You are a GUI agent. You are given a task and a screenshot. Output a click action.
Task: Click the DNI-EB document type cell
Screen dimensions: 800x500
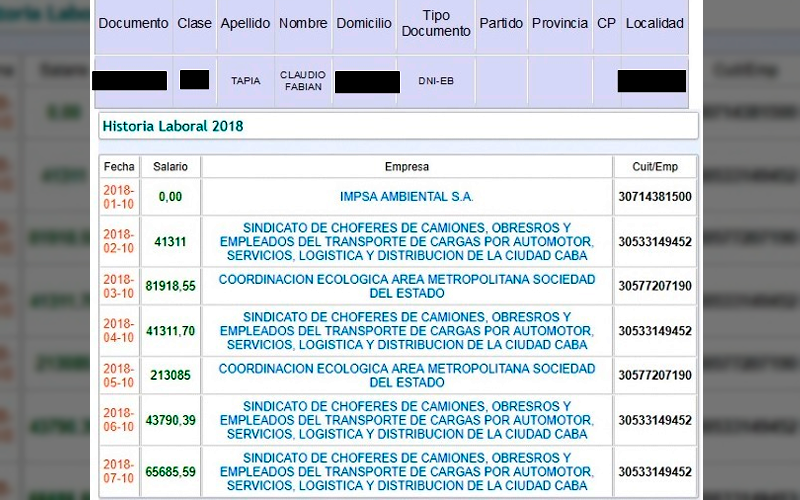pyautogui.click(x=436, y=81)
